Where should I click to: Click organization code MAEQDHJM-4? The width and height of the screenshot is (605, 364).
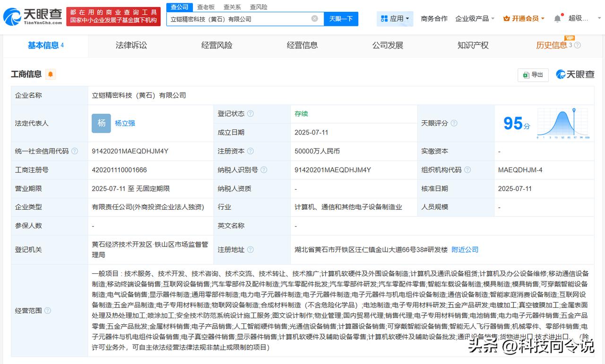coord(520,170)
